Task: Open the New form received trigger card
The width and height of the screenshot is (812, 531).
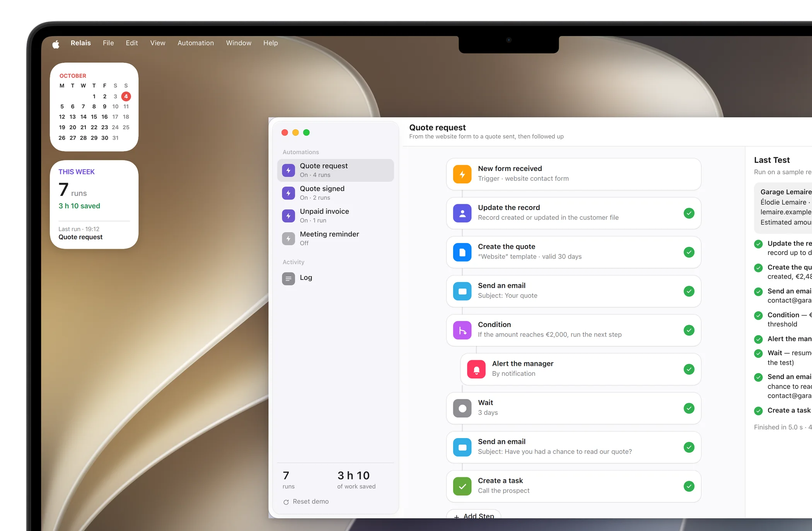Action: (574, 174)
